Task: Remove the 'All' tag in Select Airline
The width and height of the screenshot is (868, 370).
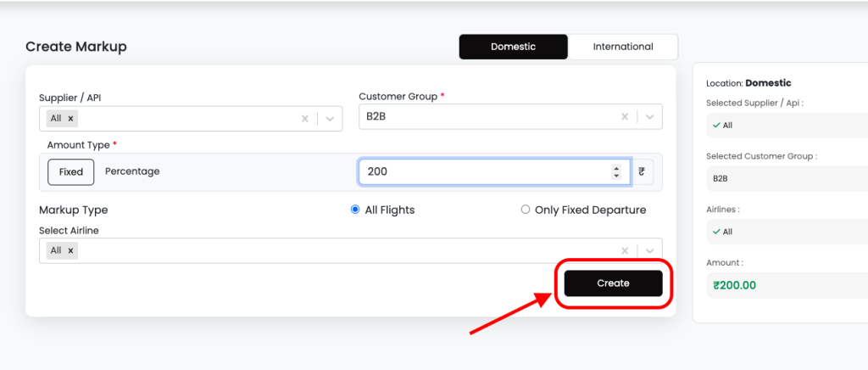Action: (x=70, y=250)
